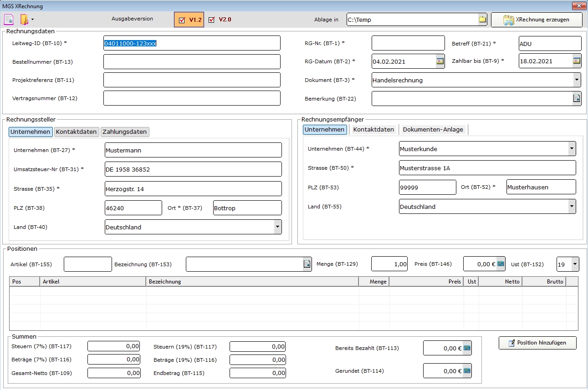The height and width of the screenshot is (390, 588).
Task: Click into the RG-Nr. (BT-1) field
Action: [408, 43]
